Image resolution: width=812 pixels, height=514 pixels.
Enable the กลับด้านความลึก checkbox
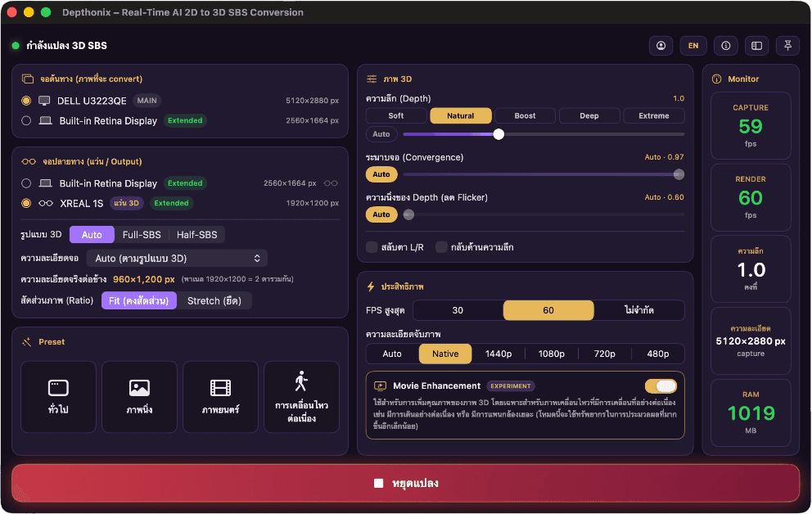[441, 247]
